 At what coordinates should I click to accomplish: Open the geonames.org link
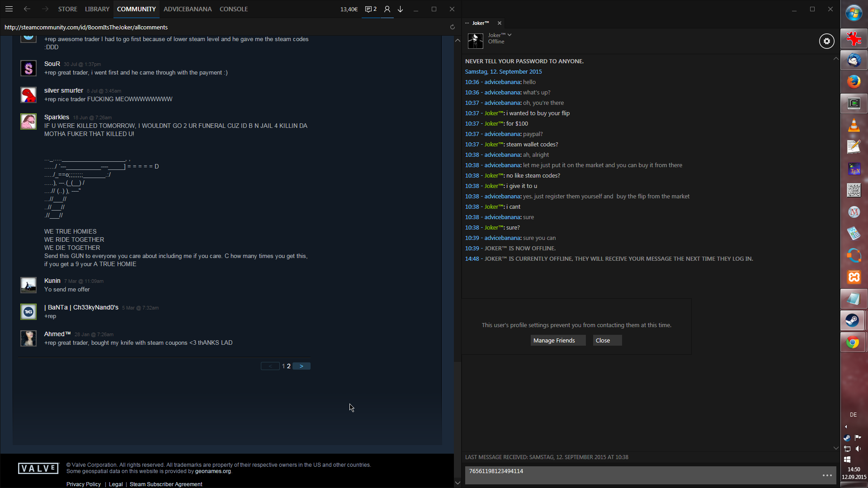coord(212,471)
